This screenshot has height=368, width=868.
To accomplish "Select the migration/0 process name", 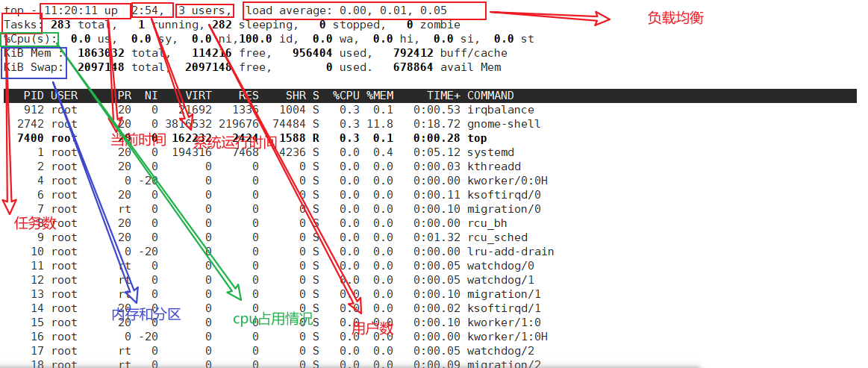I will pyautogui.click(x=504, y=209).
